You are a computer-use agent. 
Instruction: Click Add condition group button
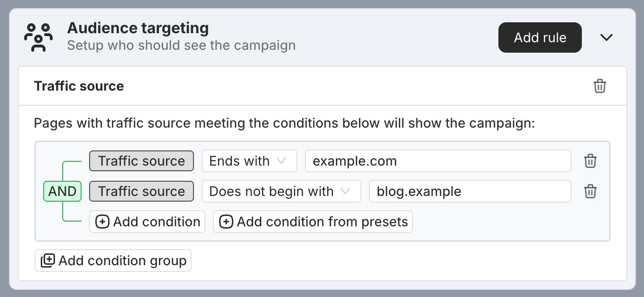113,260
